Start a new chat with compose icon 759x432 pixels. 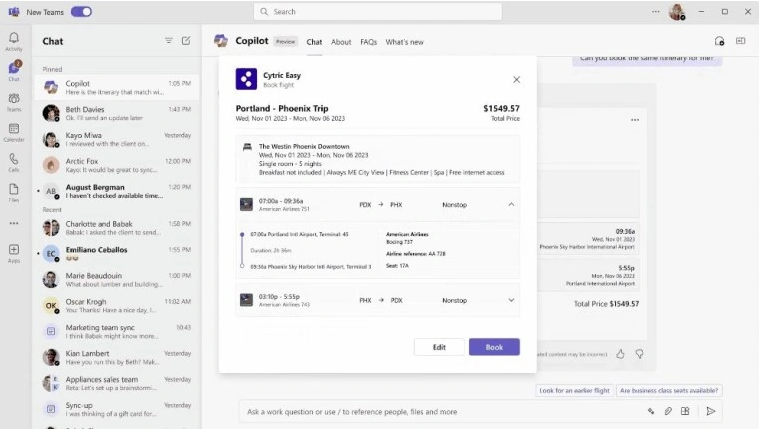click(186, 41)
